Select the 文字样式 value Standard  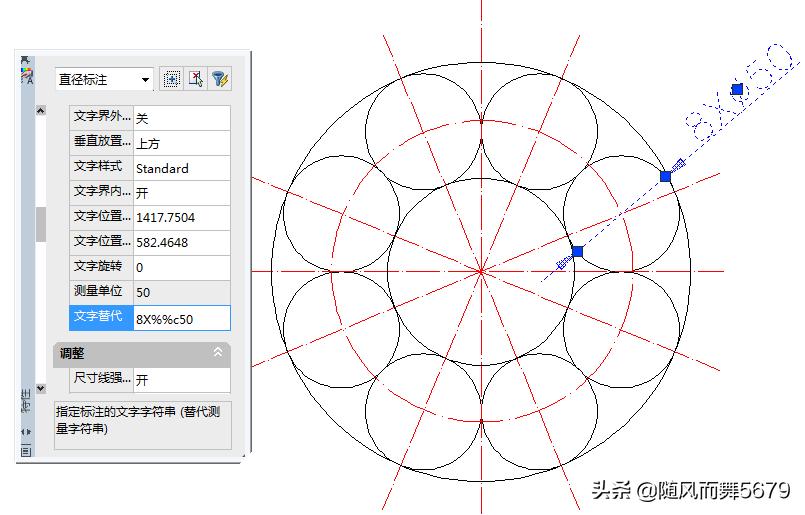coord(182,168)
